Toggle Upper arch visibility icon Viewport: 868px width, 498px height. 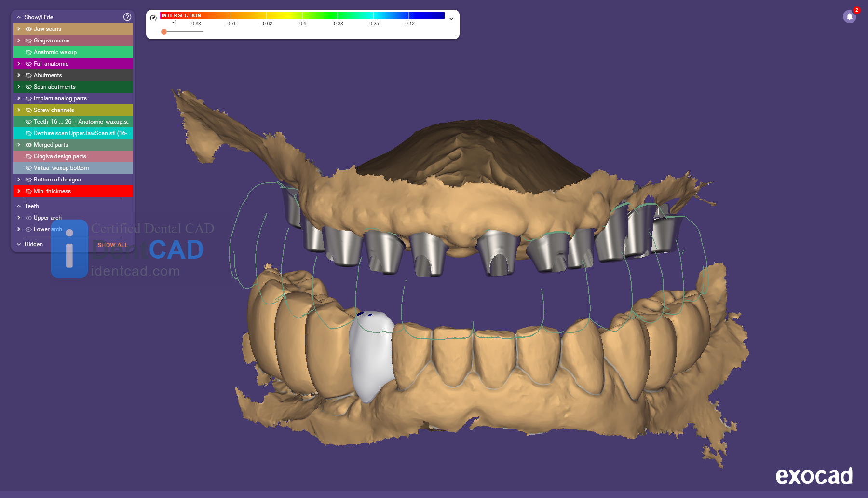28,218
